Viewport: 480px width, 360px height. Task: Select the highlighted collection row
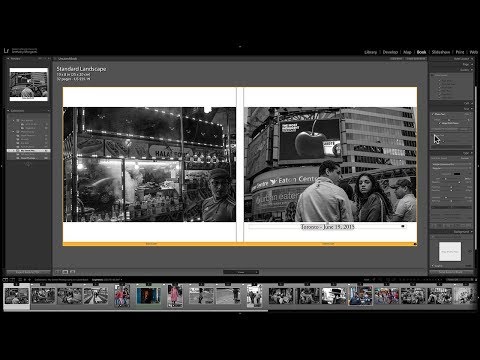[29, 151]
